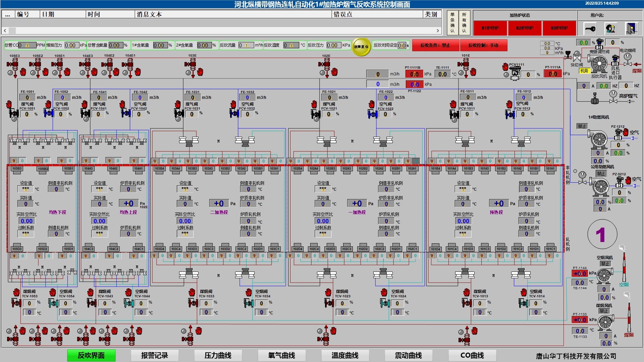644x362 pixels.
Task: Toggle 反吹控制 manual mode button
Action: coord(483,45)
